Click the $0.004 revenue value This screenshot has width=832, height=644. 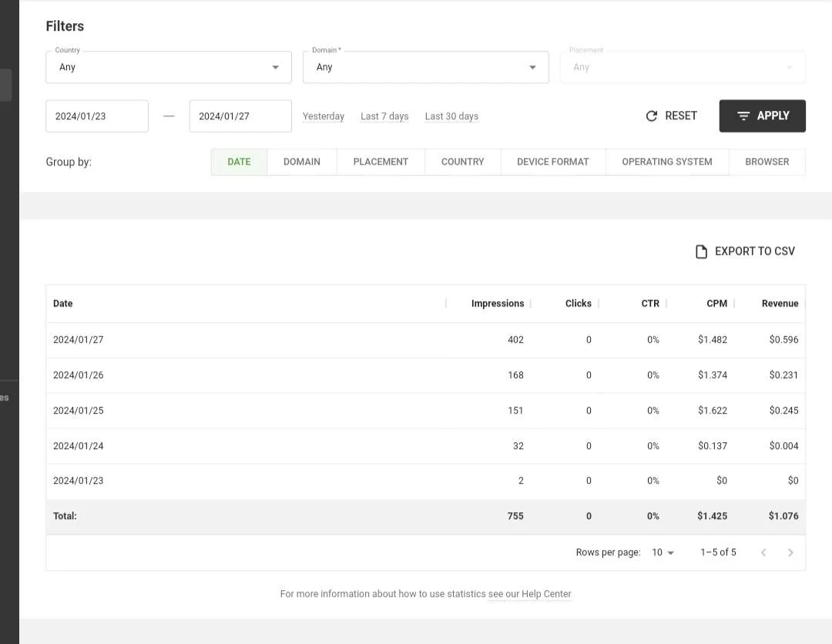point(783,446)
